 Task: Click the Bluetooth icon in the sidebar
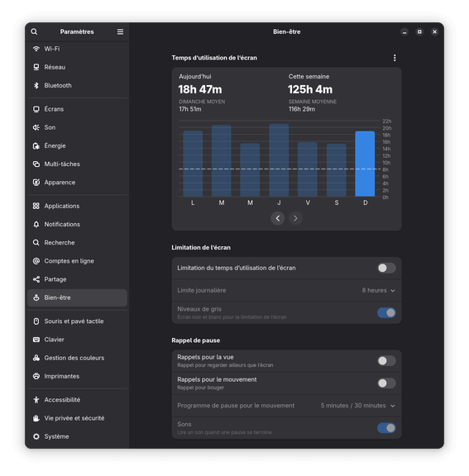(36, 85)
